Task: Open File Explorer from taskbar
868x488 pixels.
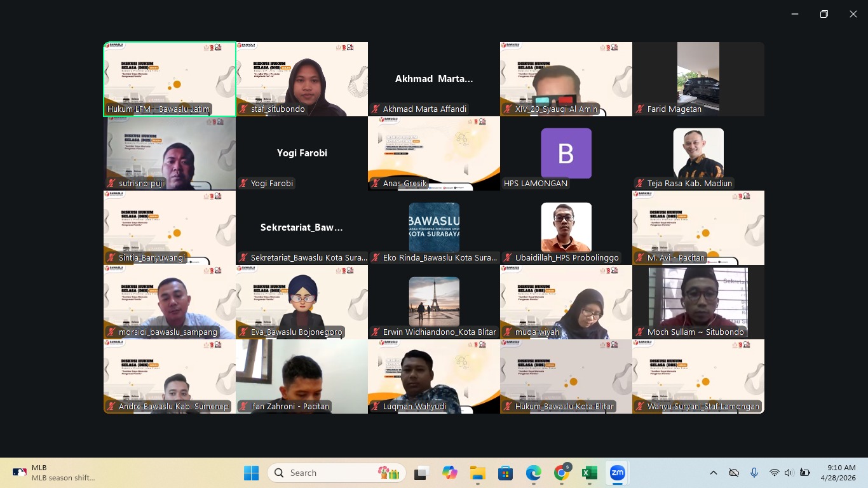Action: pos(477,473)
